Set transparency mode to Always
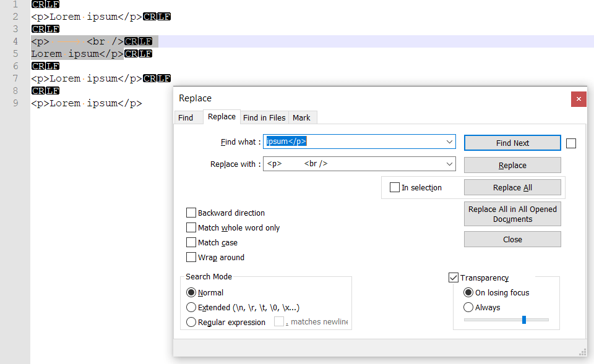Image resolution: width=594 pixels, height=364 pixels. coord(468,307)
